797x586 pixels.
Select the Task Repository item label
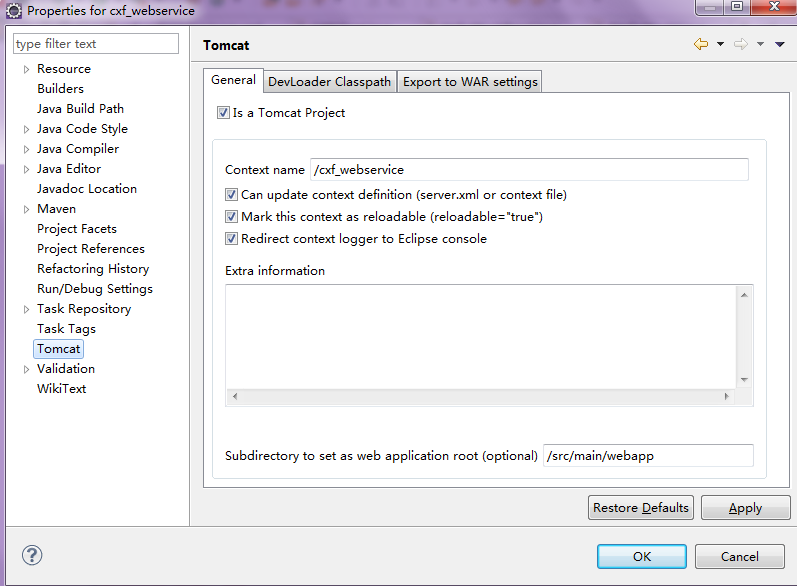click(x=84, y=309)
